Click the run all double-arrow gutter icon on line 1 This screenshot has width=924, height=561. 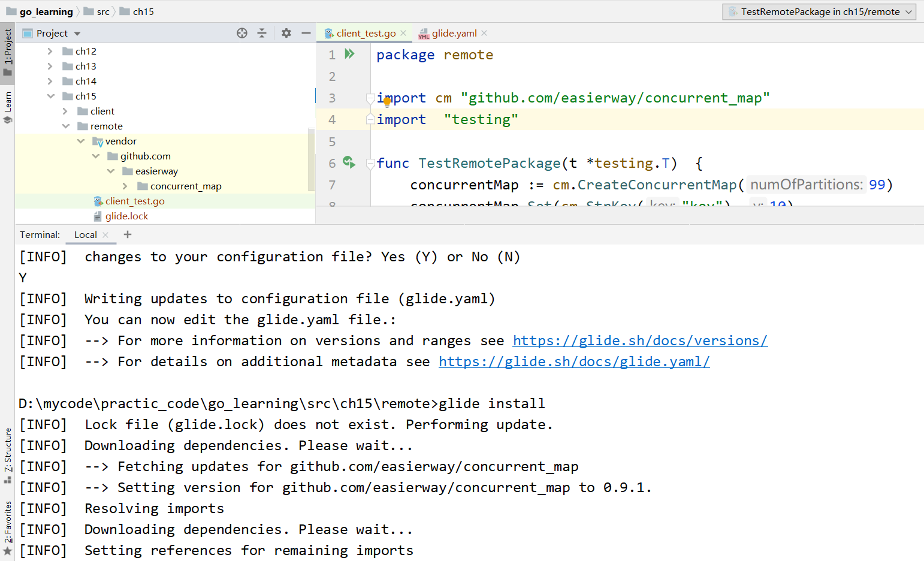(350, 55)
